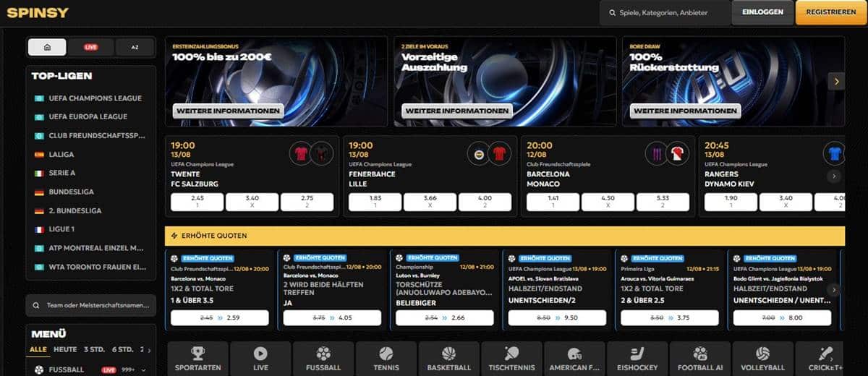Click the Italy flag icon next to Serie A

pos(39,174)
